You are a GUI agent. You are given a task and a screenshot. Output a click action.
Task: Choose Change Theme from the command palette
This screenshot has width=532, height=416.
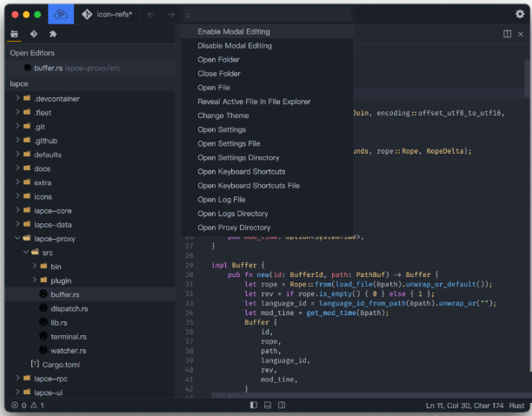coord(223,116)
